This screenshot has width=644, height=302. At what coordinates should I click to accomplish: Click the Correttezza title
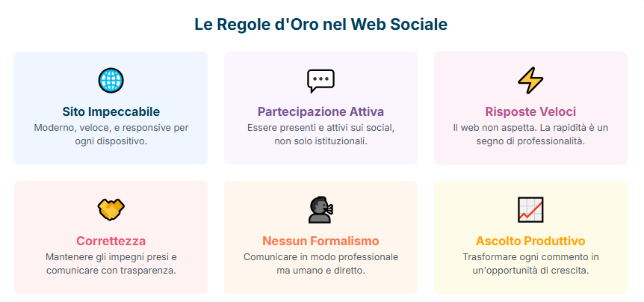coord(111,241)
